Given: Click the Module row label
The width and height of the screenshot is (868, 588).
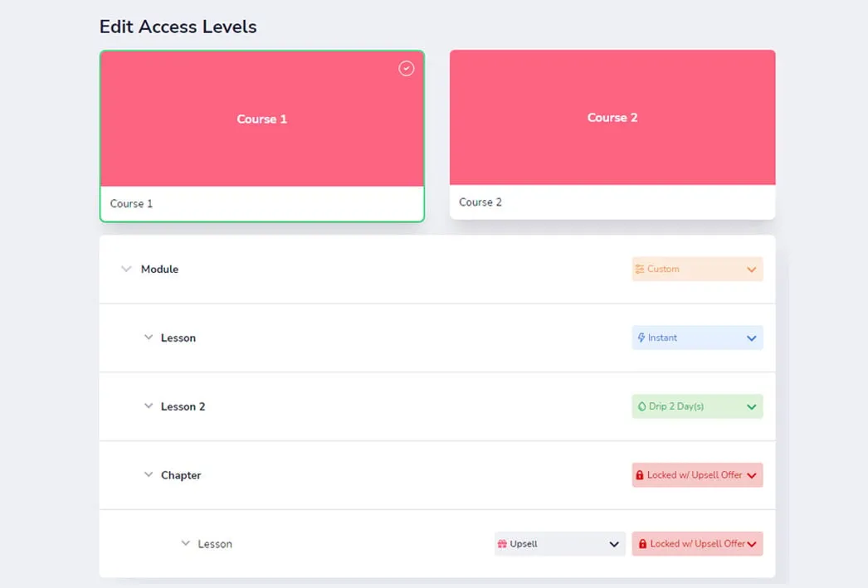Looking at the screenshot, I should (x=159, y=270).
